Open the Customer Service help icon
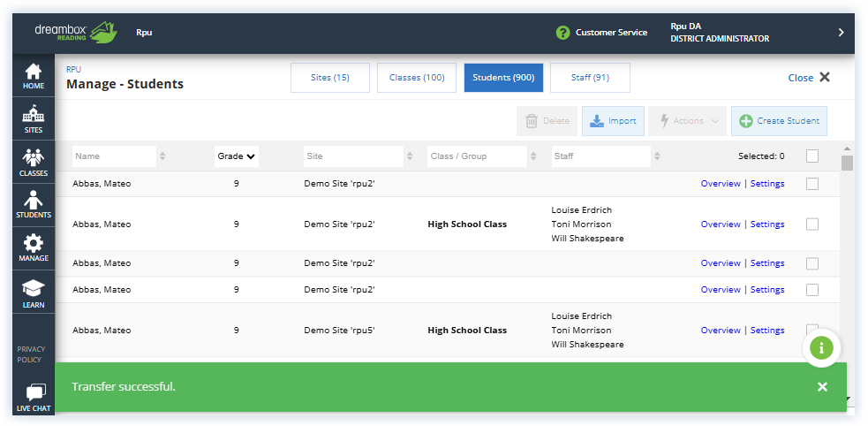The width and height of the screenshot is (868, 426). click(562, 32)
